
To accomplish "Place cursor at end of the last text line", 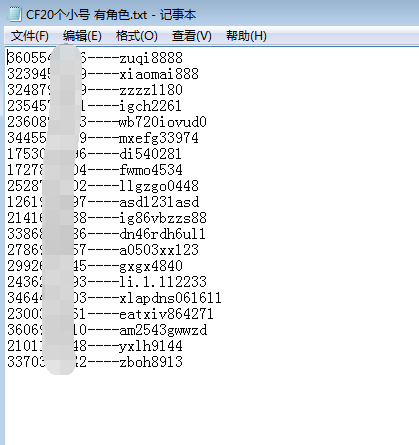I will pos(183,362).
